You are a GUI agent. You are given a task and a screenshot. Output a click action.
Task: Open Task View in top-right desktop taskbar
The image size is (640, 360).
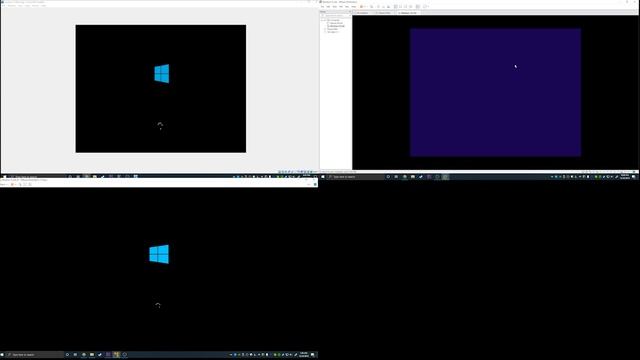(396, 177)
